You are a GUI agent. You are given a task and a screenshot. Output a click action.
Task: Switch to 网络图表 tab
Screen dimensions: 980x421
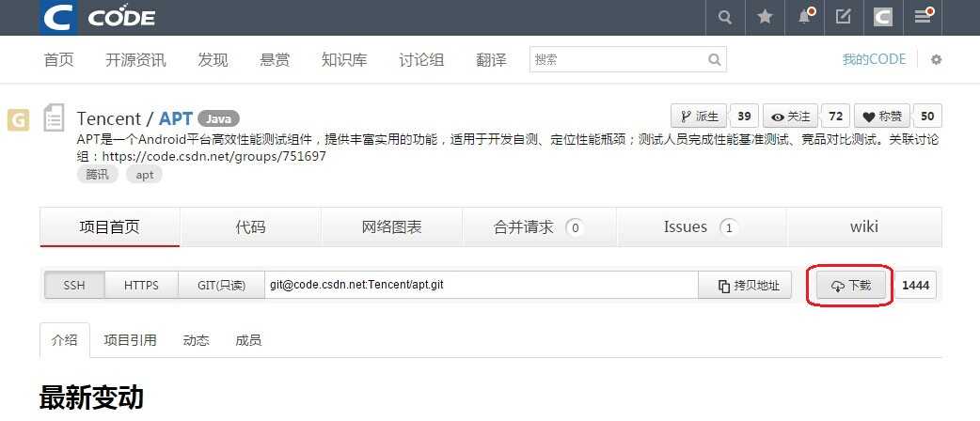tap(392, 226)
